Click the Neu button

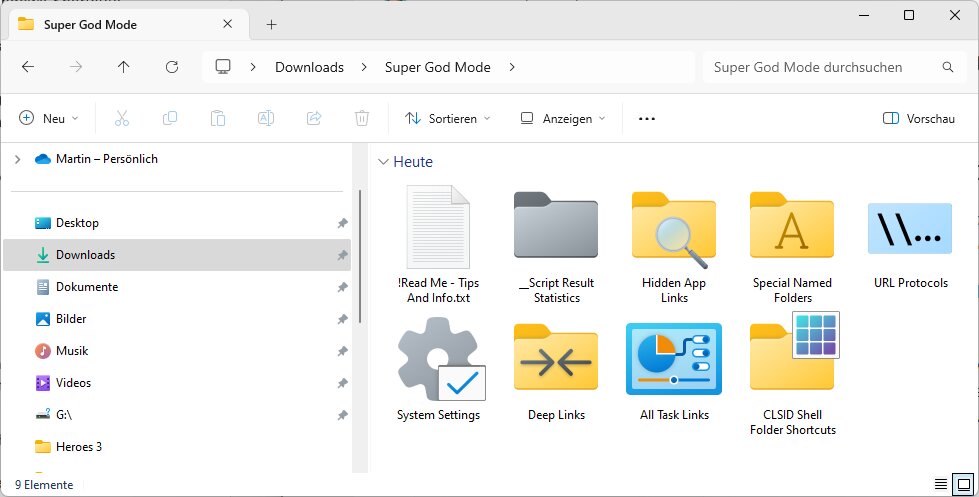49,118
